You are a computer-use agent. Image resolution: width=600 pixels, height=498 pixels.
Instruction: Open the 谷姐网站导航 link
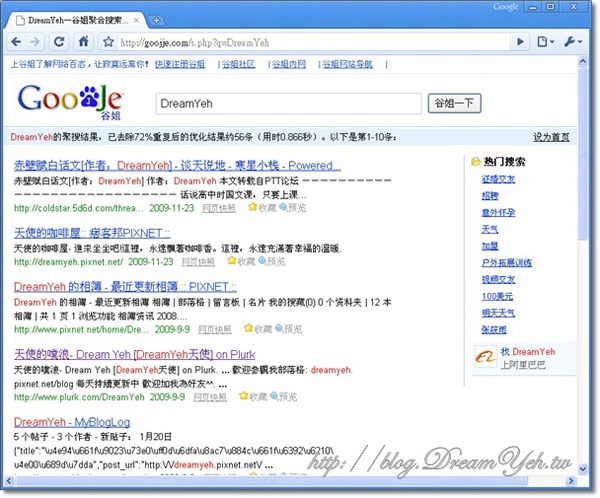(347, 64)
